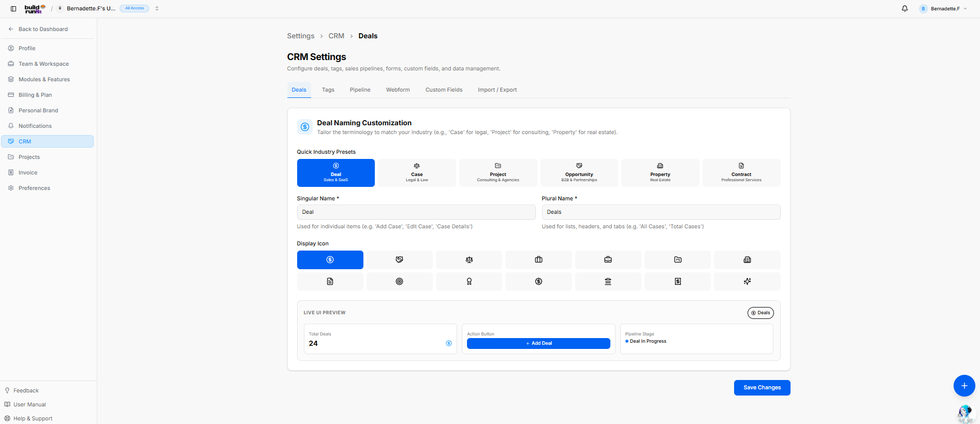Select the Deal Sales & SaaS preset
980x424 pixels.
click(335, 173)
